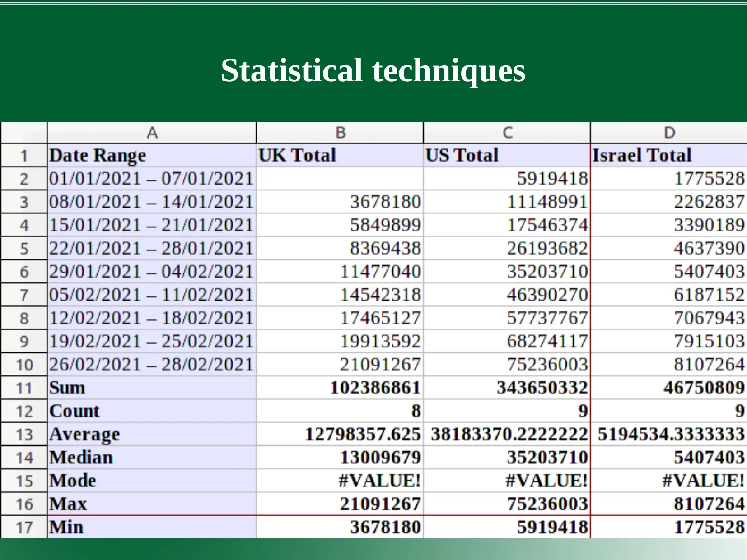747x560 pixels.
Task: Select Israel value 4637390
Action: click(668, 249)
